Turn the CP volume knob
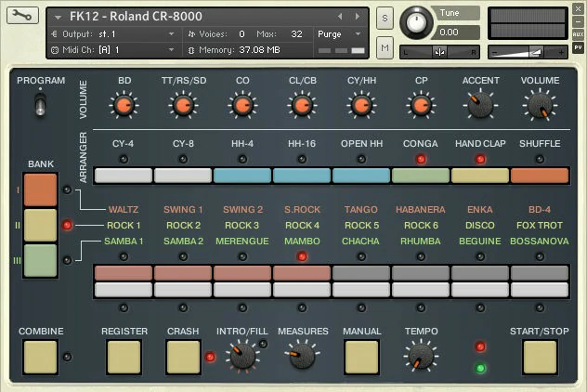 421,106
